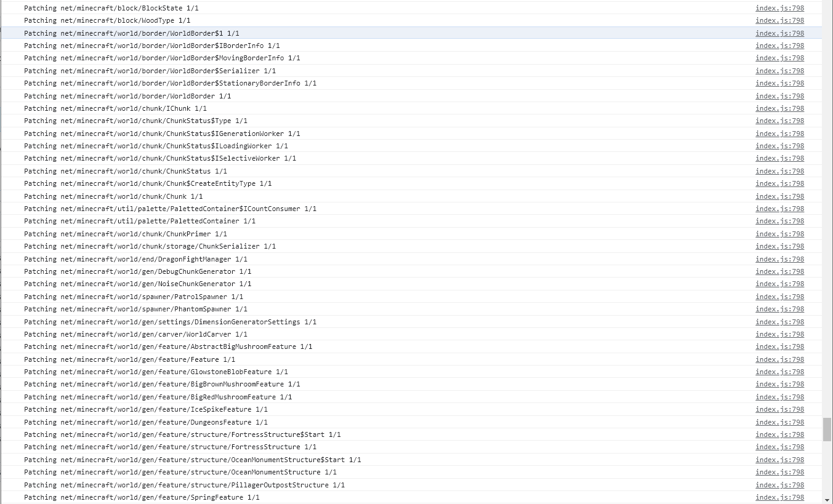Click the Patching ChunkPrimer log message

point(126,234)
